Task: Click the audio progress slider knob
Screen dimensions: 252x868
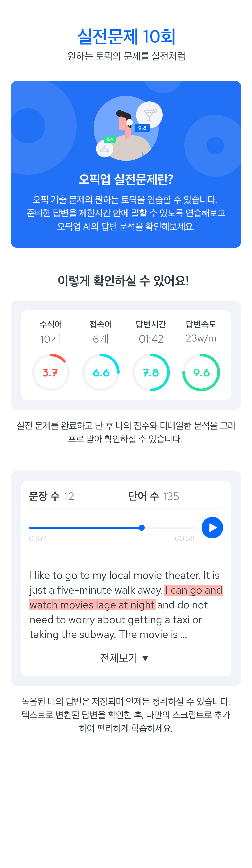Action: [142, 528]
